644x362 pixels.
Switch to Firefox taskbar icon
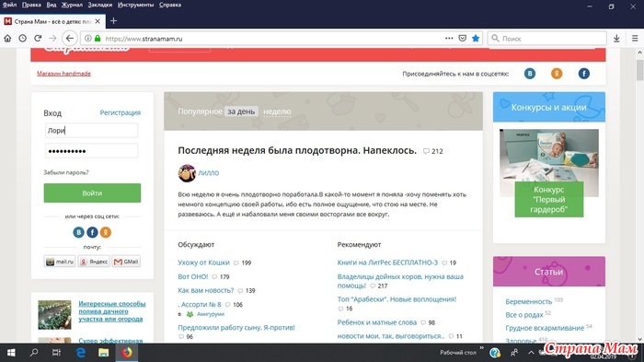pos(127,353)
